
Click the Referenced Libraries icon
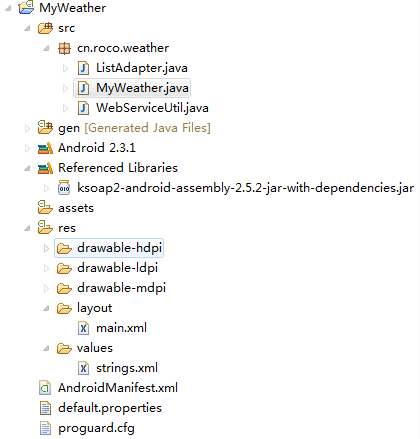(x=45, y=168)
